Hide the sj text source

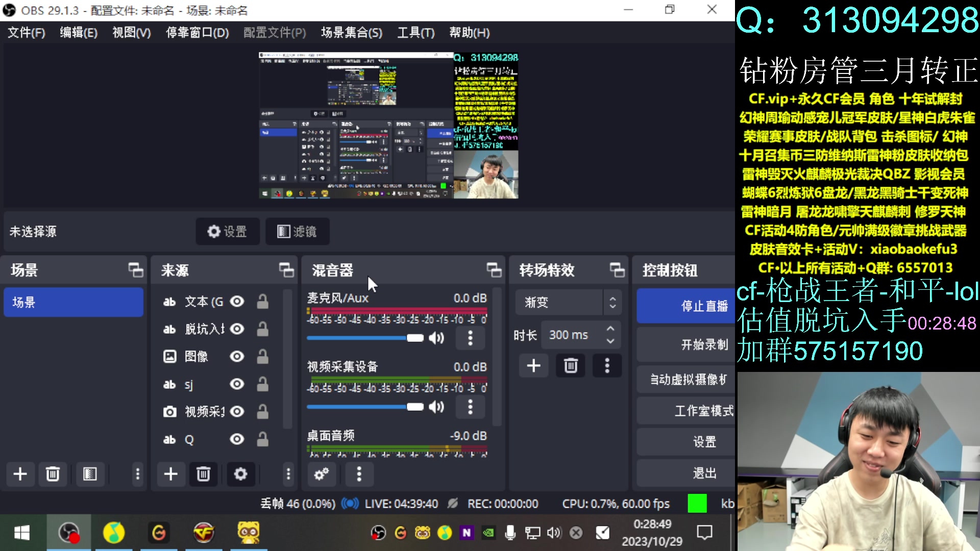pos(237,384)
